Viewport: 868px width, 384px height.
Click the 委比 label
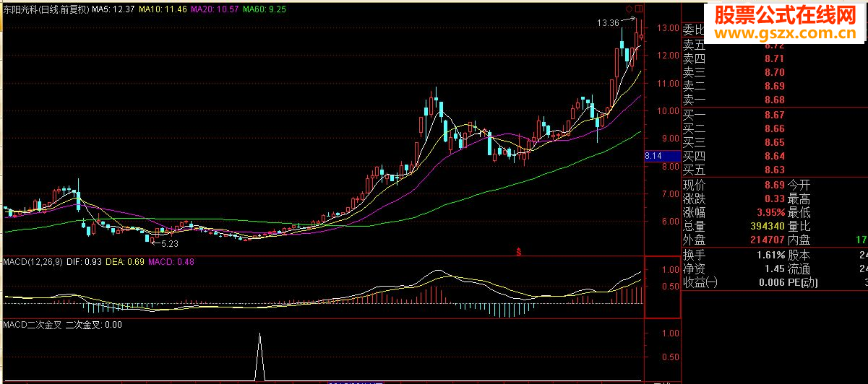coord(695,30)
